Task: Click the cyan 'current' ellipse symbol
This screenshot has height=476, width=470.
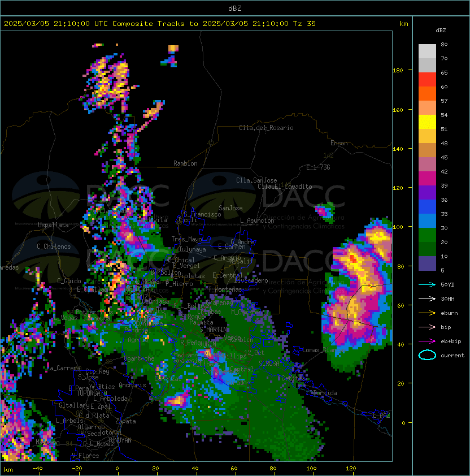Action: [427, 355]
